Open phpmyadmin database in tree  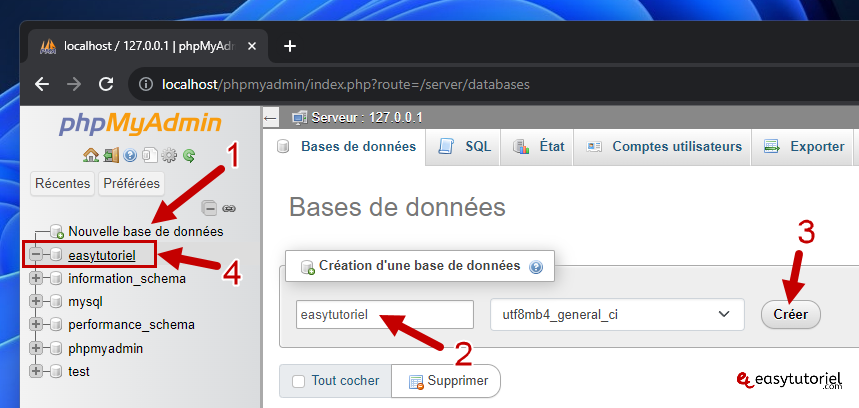pos(106,348)
